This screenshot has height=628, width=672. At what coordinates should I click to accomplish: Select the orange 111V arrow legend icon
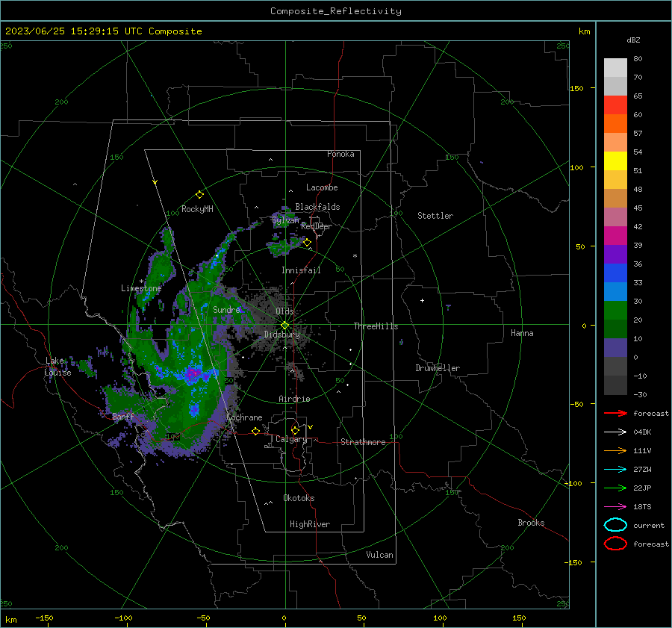615,450
